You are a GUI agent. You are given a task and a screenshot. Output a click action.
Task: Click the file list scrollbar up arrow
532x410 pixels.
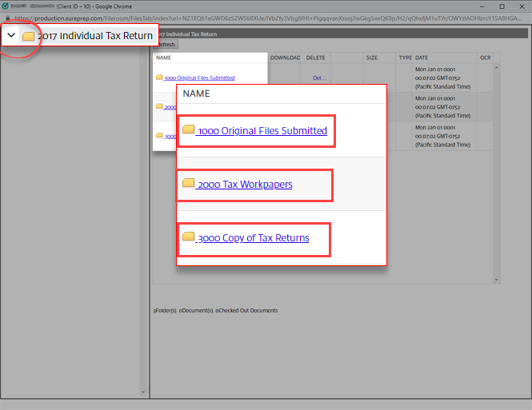[x=498, y=67]
